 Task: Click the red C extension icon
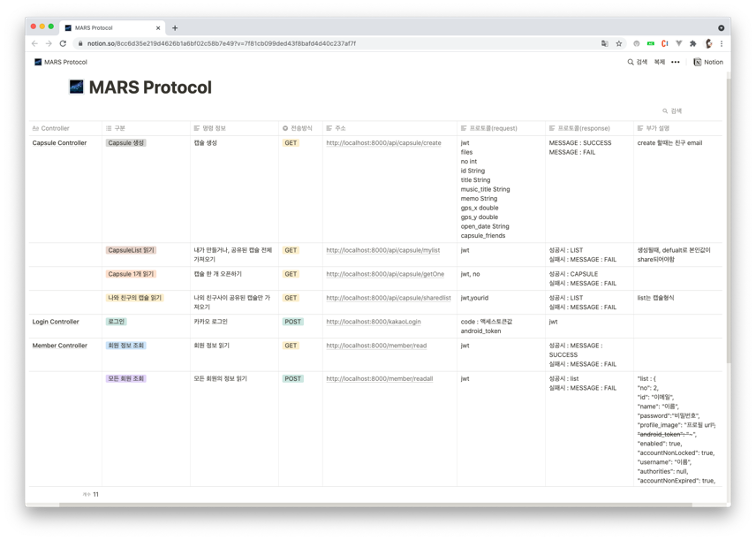pyautogui.click(x=664, y=43)
